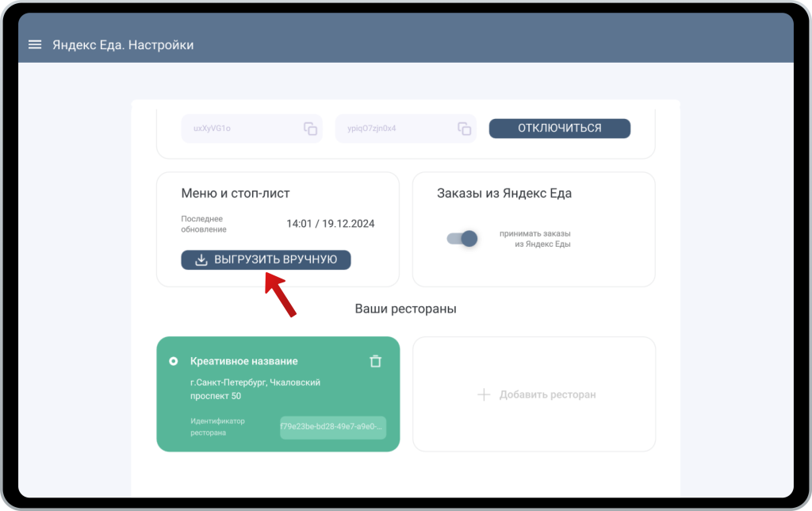
Task: Click ВЫГРУЗИТЬ ВРУЧНУЮ to upload the menu
Action: (266, 259)
